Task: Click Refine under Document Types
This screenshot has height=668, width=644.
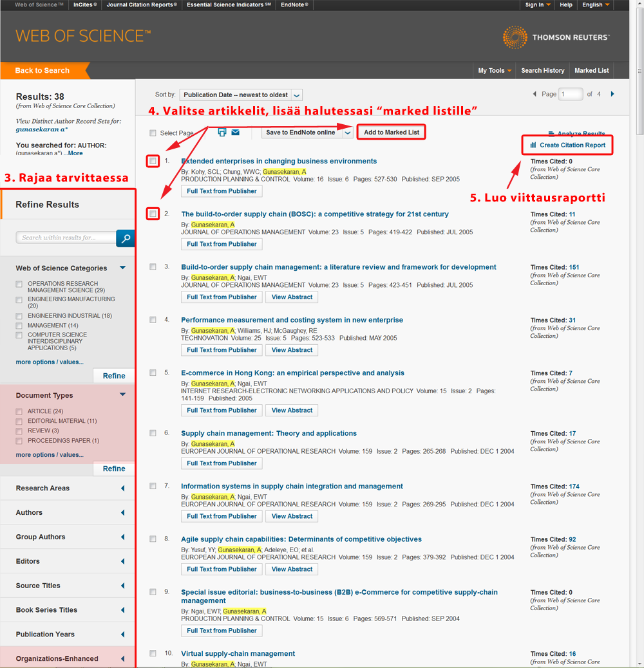Action: tap(114, 469)
